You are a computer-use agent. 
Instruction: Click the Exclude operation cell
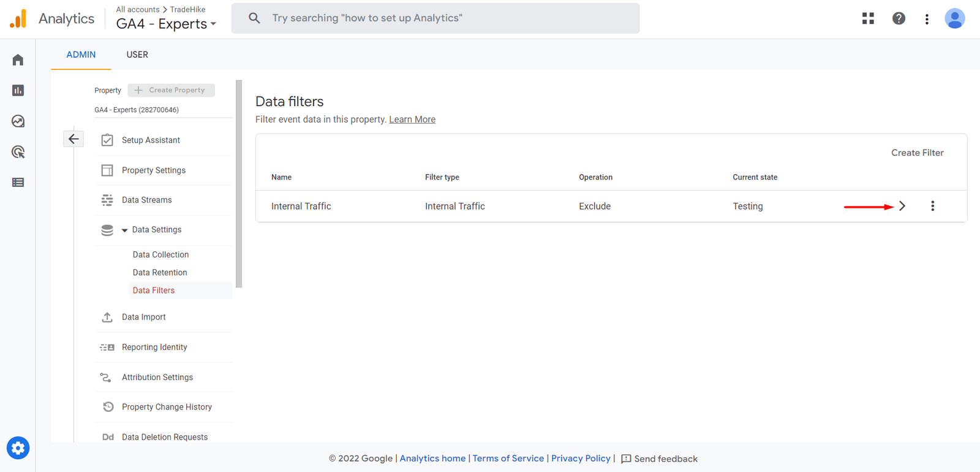click(595, 207)
